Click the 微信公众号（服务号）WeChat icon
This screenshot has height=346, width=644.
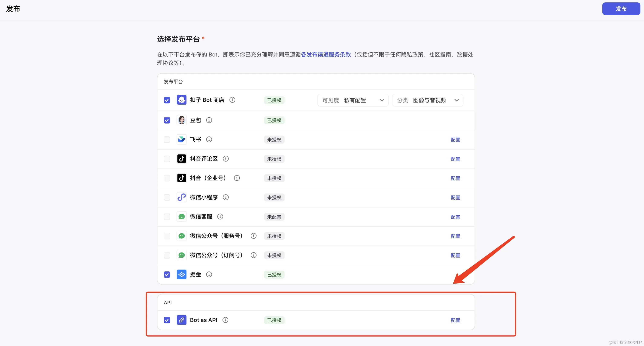[x=181, y=236]
